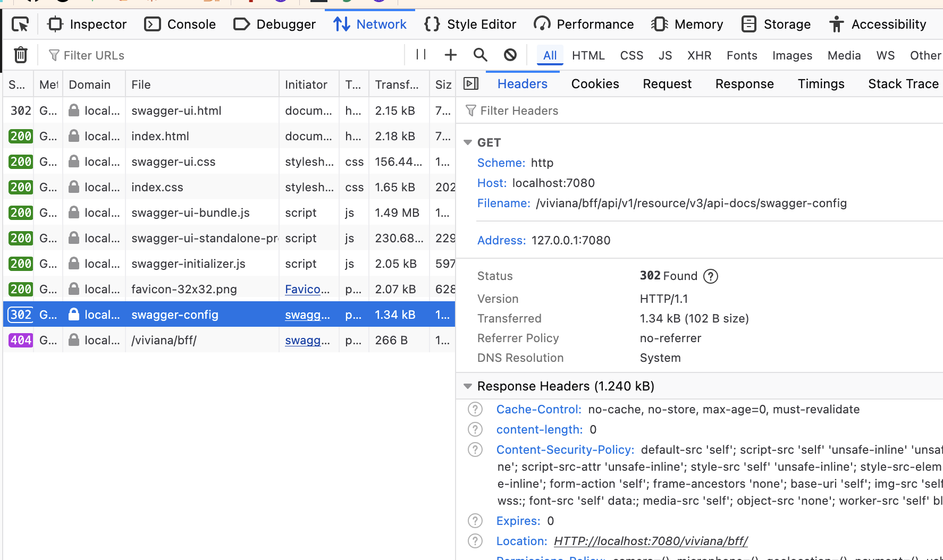943x560 pixels.
Task: Select the swagger-ui.html request row
Action: tap(229, 111)
